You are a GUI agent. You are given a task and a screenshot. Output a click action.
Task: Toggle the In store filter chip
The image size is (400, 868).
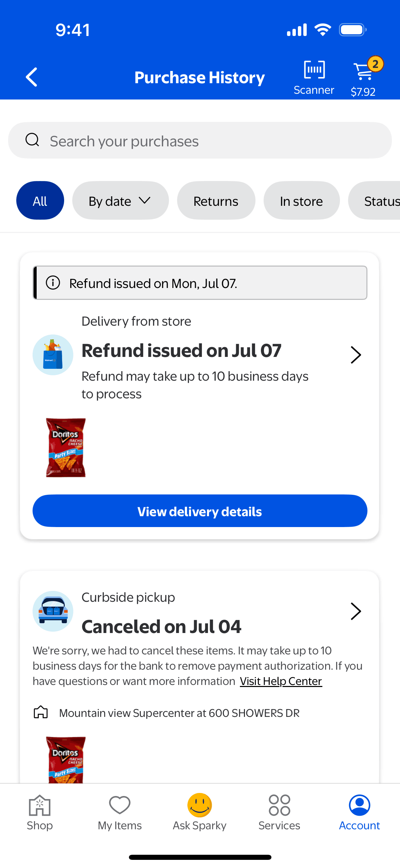[x=301, y=201]
